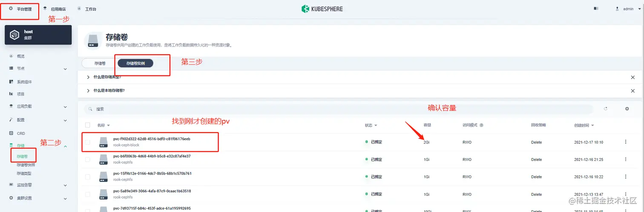Click the 平台管理 gear icon

tap(11, 9)
